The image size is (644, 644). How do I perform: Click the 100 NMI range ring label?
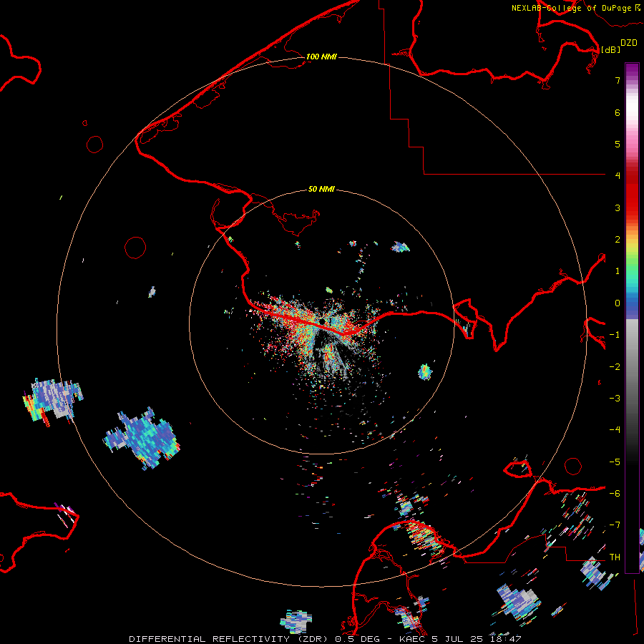point(321,57)
